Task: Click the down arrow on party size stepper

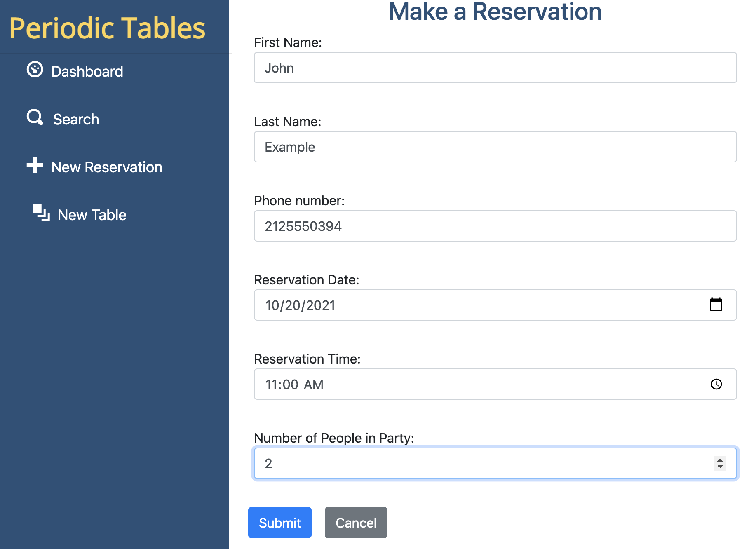Action: (x=719, y=467)
